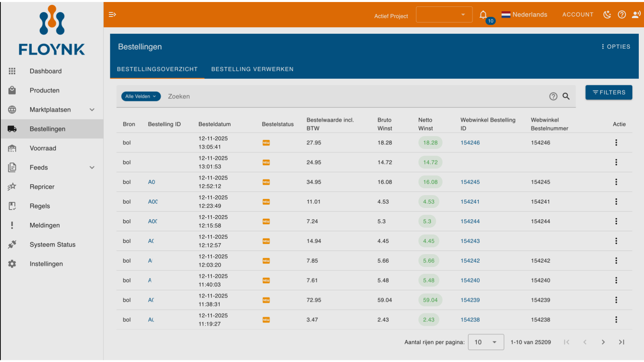Click the voice assistant icon in top bar

tap(636, 14)
